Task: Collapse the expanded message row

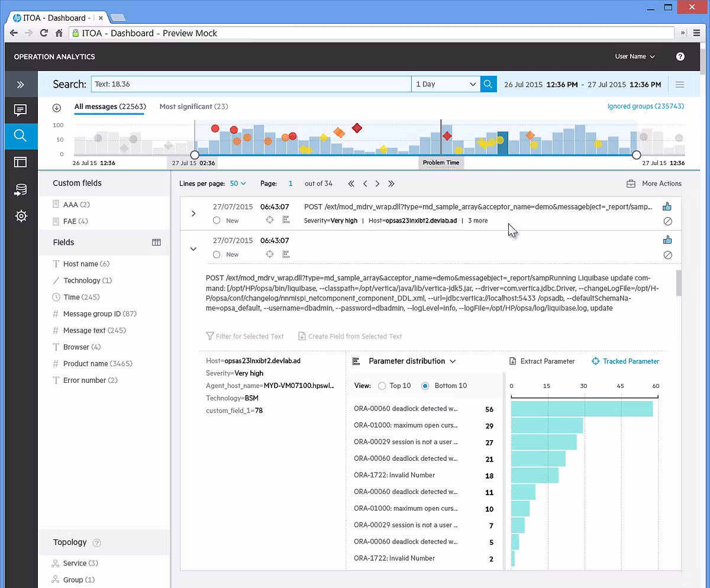Action: tap(193, 249)
